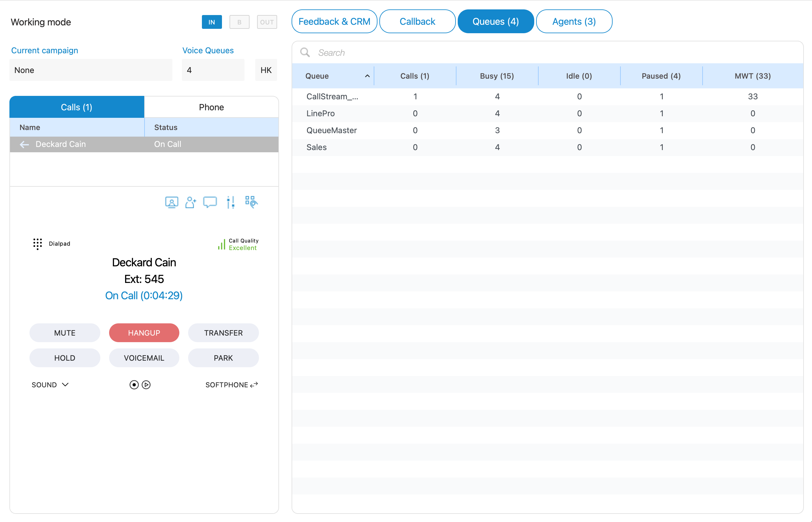Select the LinePro queue row
Image resolution: width=812 pixels, height=522 pixels.
(x=547, y=113)
